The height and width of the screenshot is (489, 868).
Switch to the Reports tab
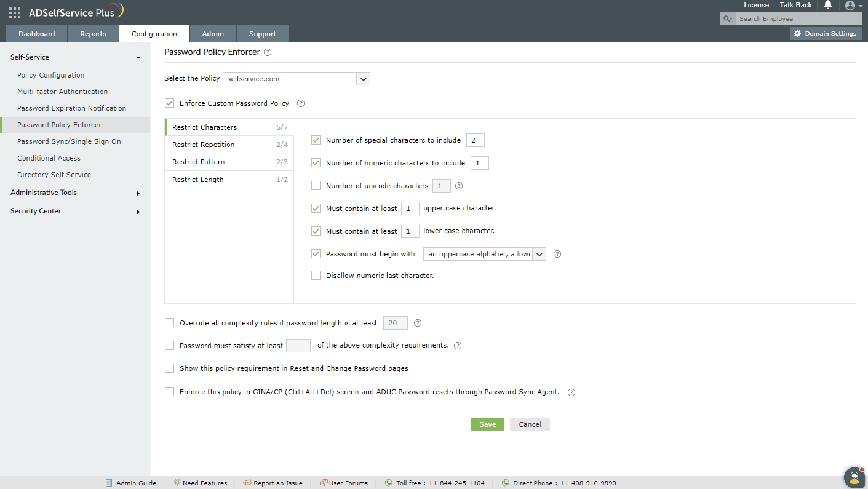pos(93,33)
